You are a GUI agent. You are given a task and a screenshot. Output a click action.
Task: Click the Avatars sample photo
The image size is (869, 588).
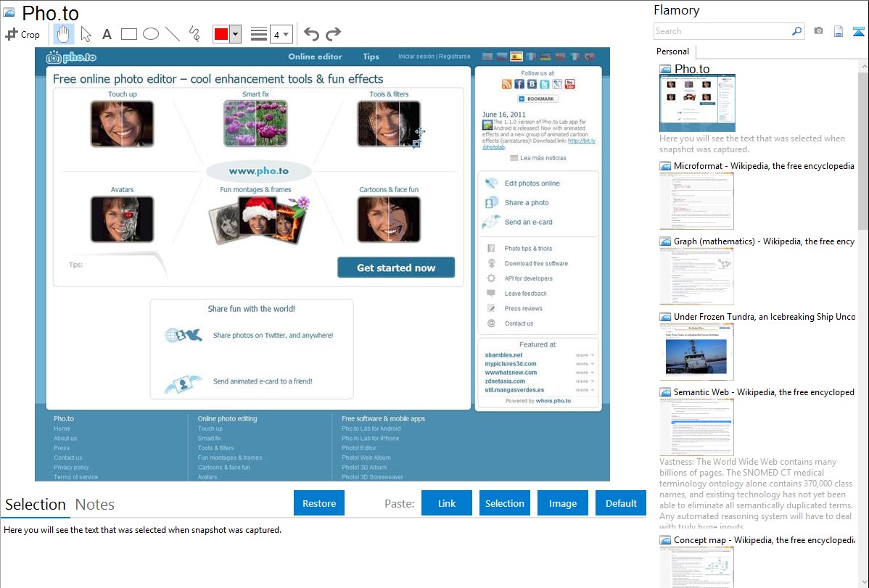point(122,219)
